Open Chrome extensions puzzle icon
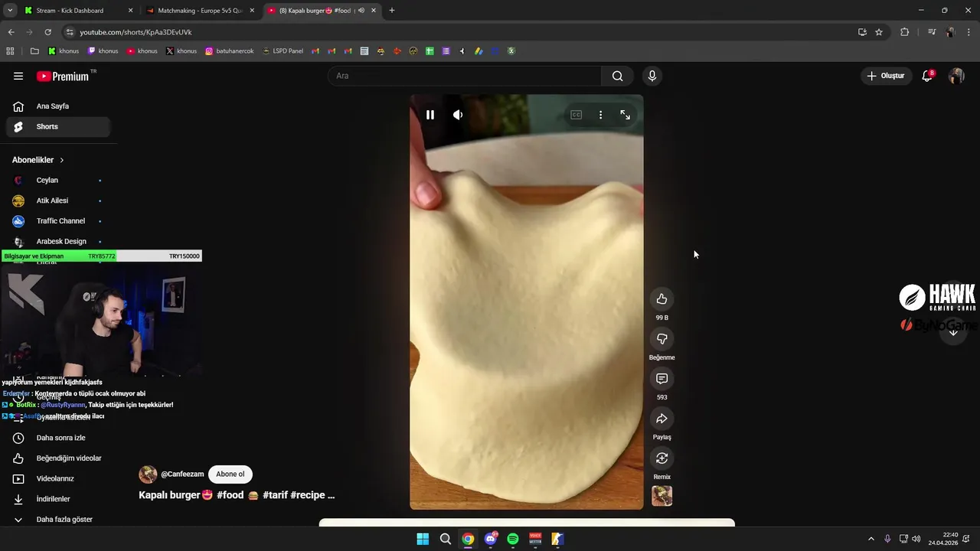Image resolution: width=980 pixels, height=551 pixels. click(904, 32)
